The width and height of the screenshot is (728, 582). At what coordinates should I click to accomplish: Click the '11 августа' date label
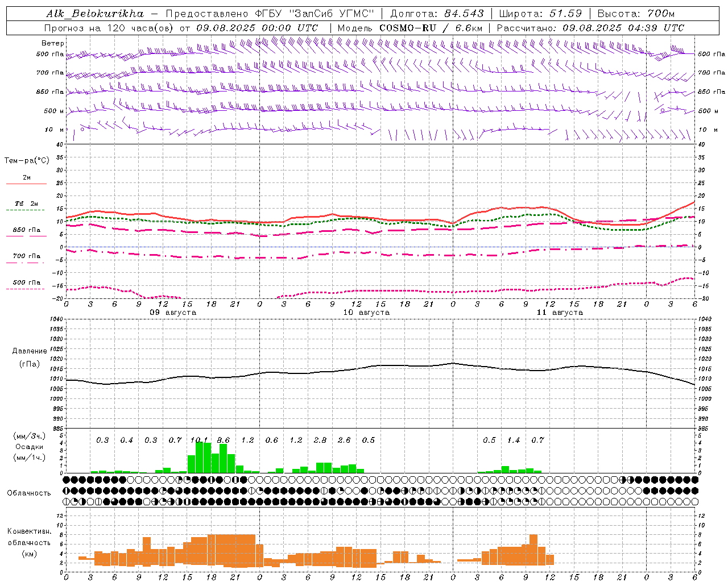pyautogui.click(x=560, y=313)
